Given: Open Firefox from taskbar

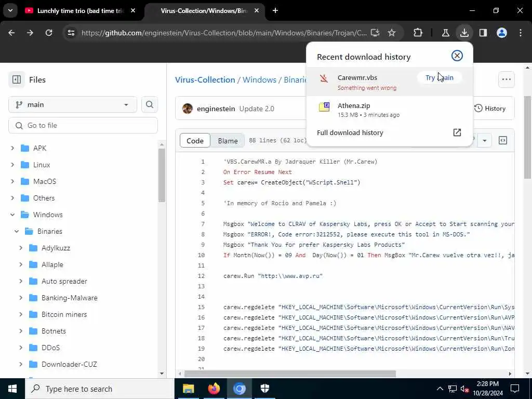Looking at the screenshot, I should [214, 389].
